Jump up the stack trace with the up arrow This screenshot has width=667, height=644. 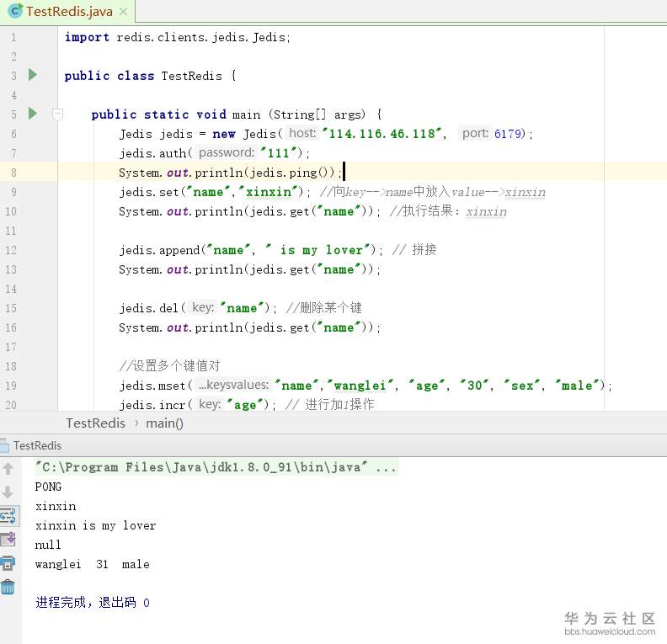[x=8, y=468]
